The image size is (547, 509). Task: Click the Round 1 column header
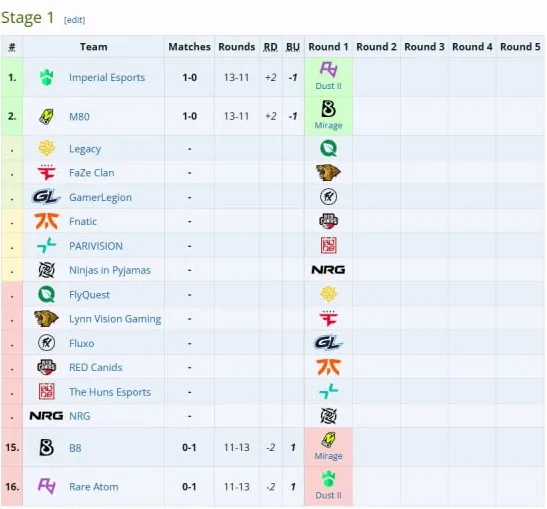tap(328, 47)
